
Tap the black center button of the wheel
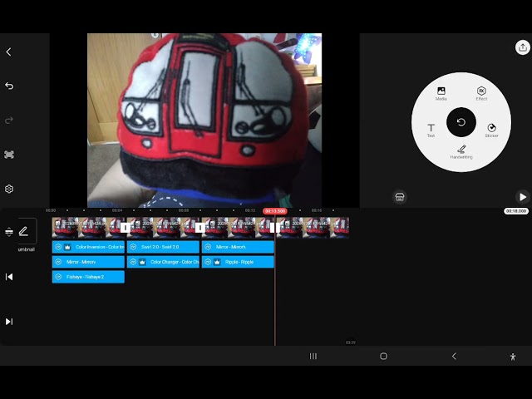coord(461,122)
